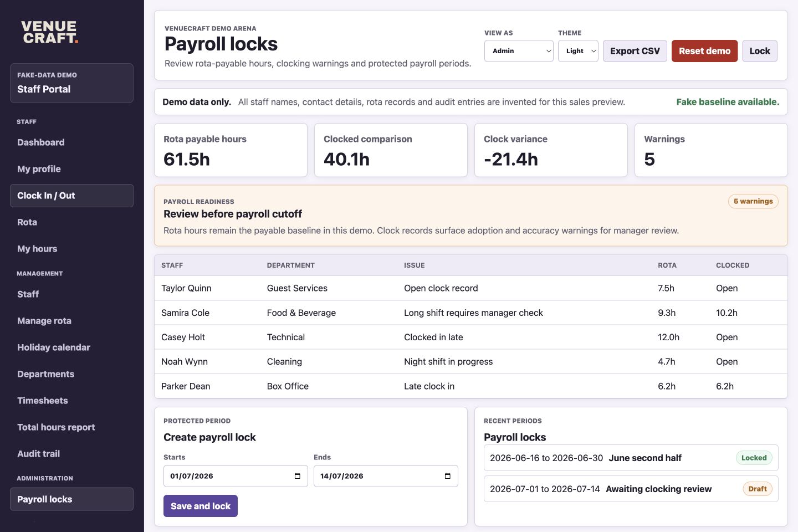Open My hours page

tap(71, 249)
